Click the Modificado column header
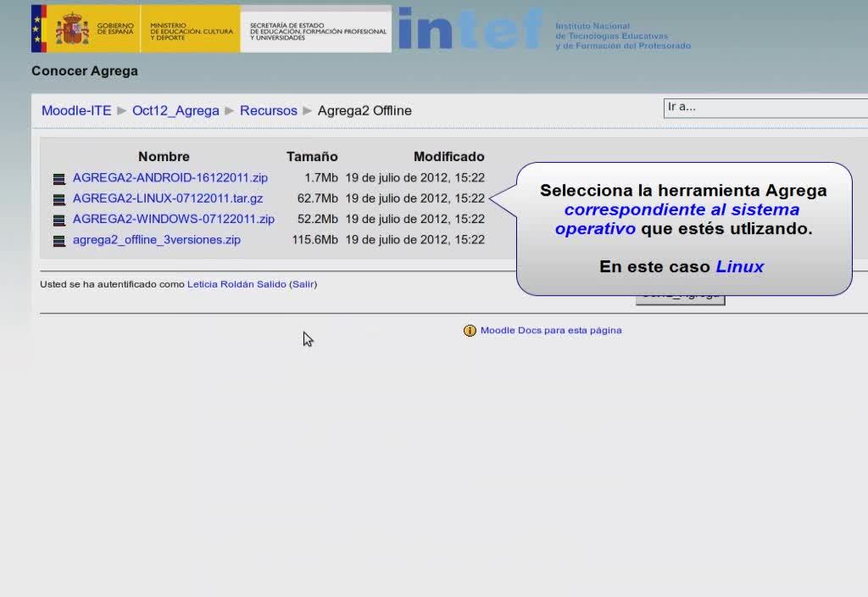 click(449, 157)
